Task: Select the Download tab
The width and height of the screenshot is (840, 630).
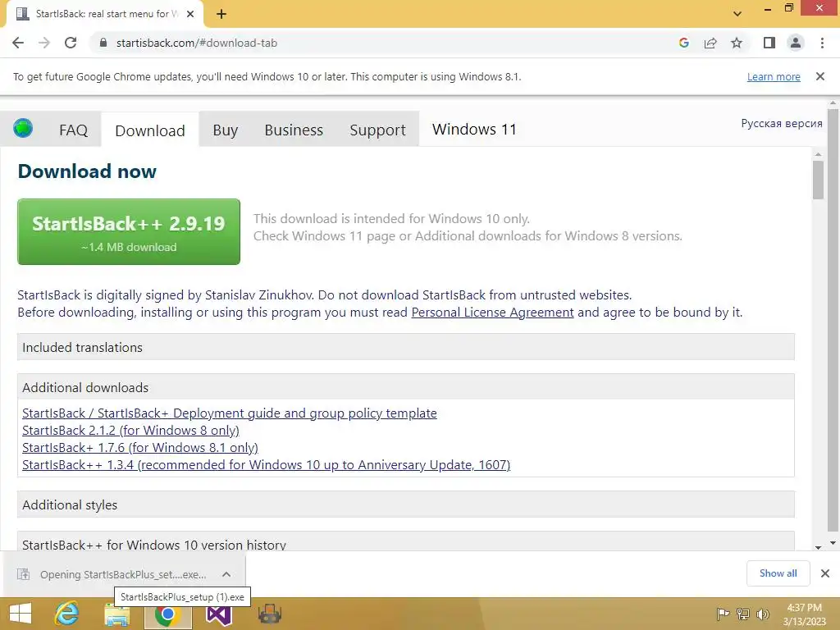Action: click(150, 130)
